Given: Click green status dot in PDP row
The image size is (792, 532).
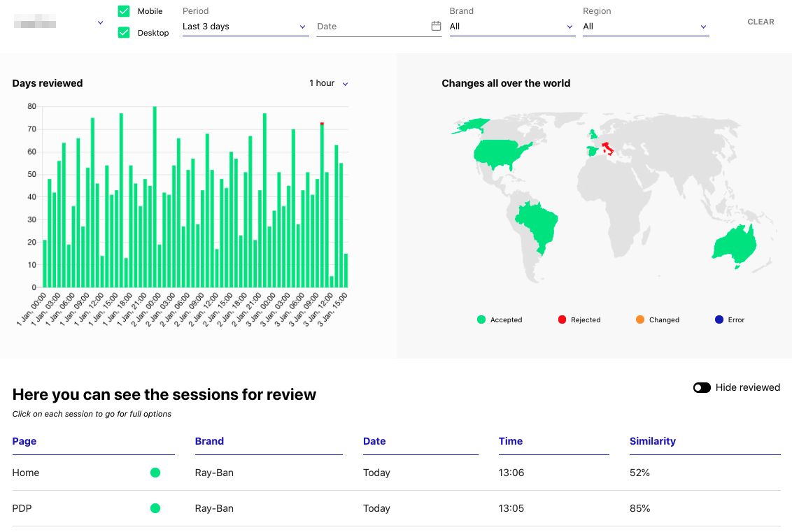Looking at the screenshot, I should 155,508.
